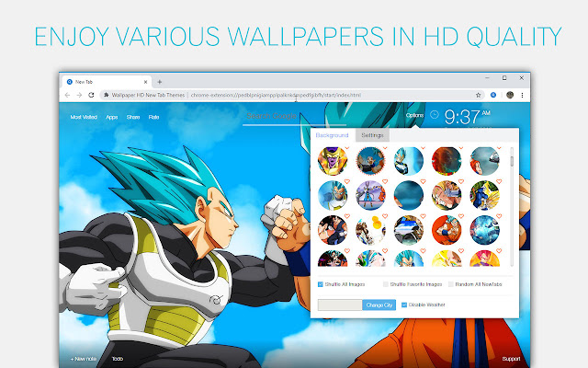The height and width of the screenshot is (368, 588).
Task: Click the puzzle-piece extension icon in address bar
Action: (107, 95)
